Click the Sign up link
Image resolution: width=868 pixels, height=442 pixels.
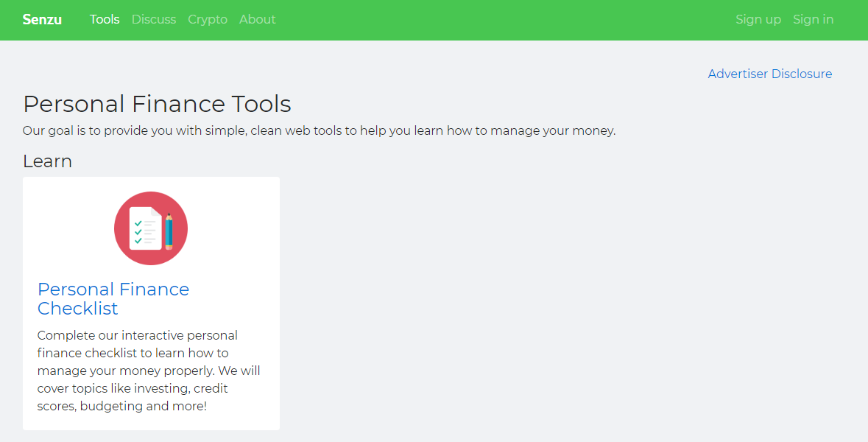758,20
